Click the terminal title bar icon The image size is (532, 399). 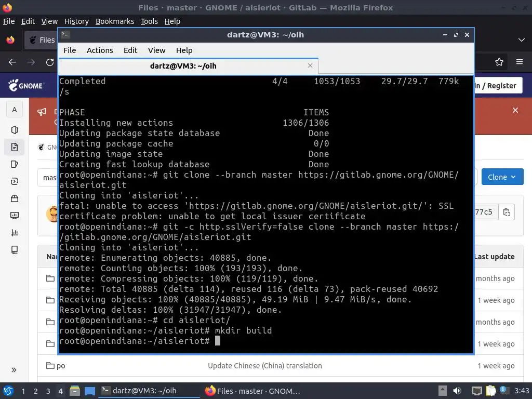pyautogui.click(x=65, y=35)
